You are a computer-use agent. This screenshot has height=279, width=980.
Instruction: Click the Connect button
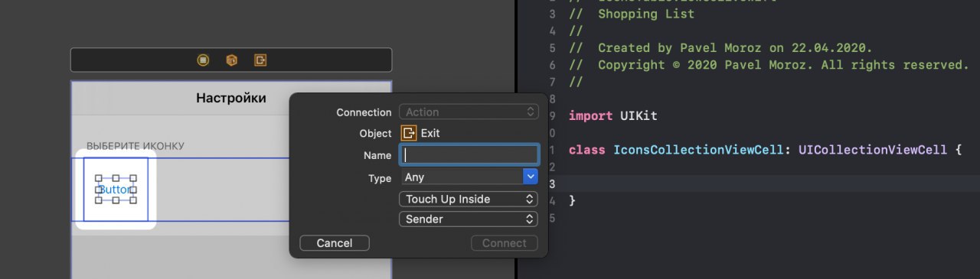point(504,243)
